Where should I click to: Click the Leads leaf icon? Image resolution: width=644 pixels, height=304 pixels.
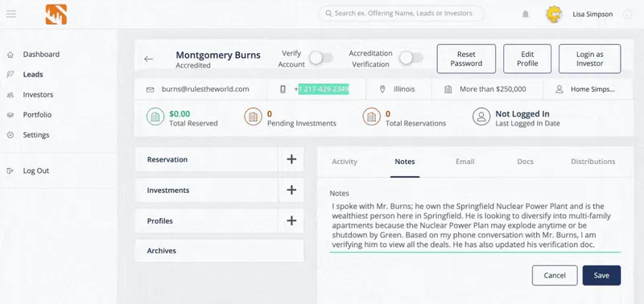(x=10, y=74)
